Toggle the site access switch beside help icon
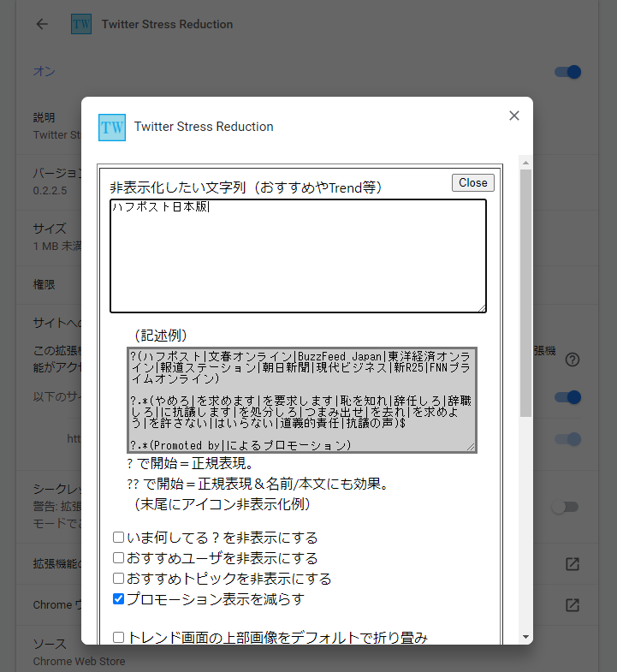 click(567, 397)
